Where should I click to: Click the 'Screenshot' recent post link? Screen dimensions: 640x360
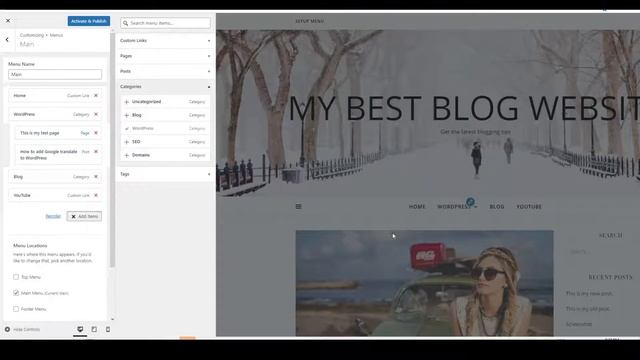click(579, 324)
